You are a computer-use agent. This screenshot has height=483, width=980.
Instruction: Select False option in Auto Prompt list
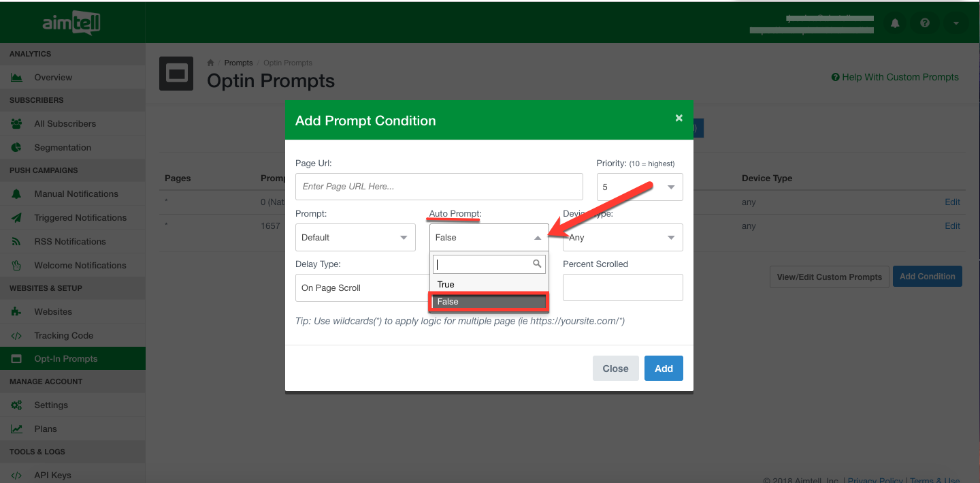(x=487, y=302)
